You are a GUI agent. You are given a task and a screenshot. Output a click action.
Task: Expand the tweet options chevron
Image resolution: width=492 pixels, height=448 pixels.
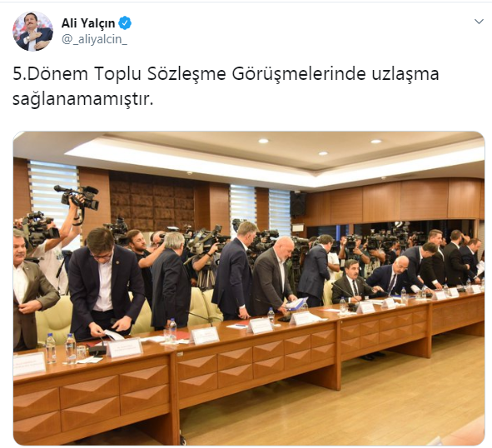tap(479, 22)
